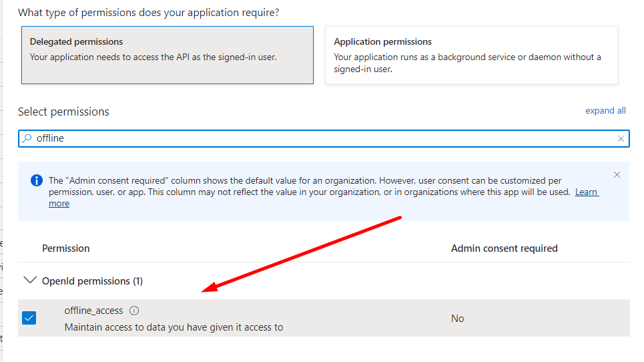Image resolution: width=644 pixels, height=362 pixels.
Task: Choose the Application permissions card
Action: [x=471, y=55]
